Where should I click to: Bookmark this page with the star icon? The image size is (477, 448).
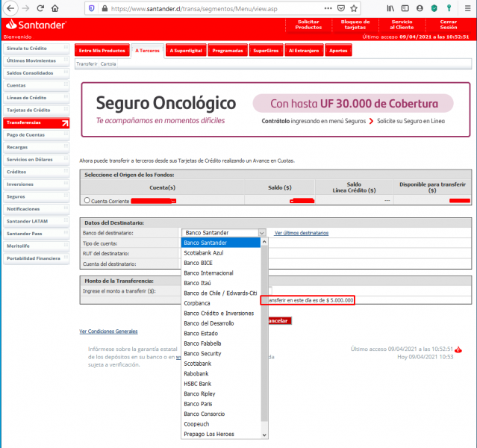click(355, 7)
